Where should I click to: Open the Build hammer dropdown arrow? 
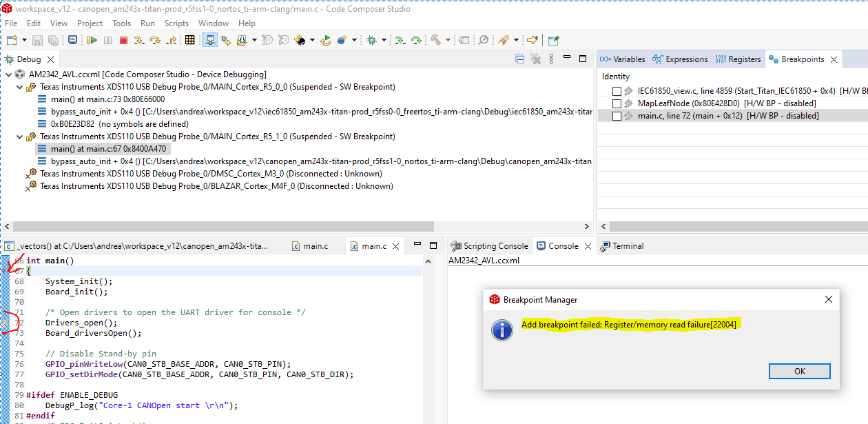pyautogui.click(x=448, y=40)
